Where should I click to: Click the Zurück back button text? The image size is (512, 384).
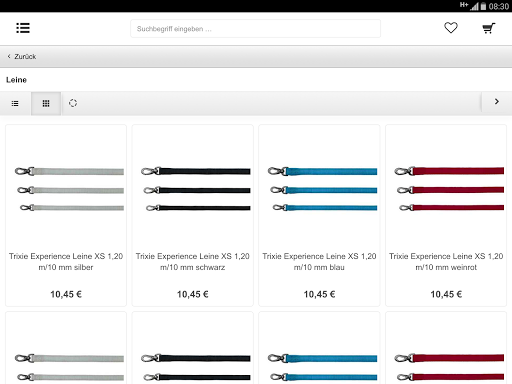[25, 57]
